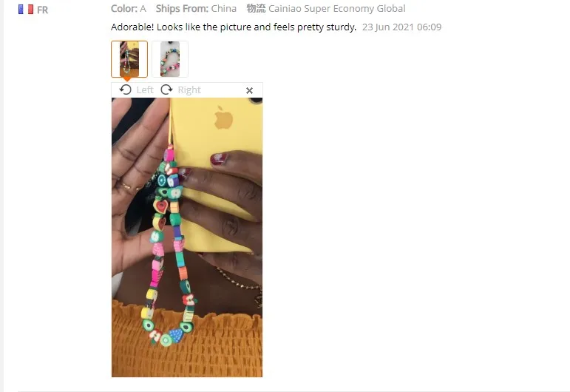The height and width of the screenshot is (392, 570).
Task: Click the rotate left arrow icon
Action: 126,89
